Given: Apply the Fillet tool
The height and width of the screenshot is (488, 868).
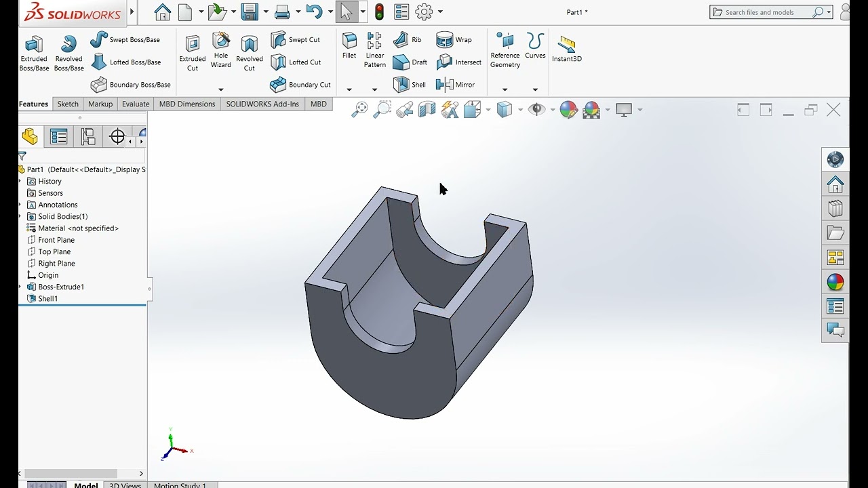Looking at the screenshot, I should click(x=349, y=46).
